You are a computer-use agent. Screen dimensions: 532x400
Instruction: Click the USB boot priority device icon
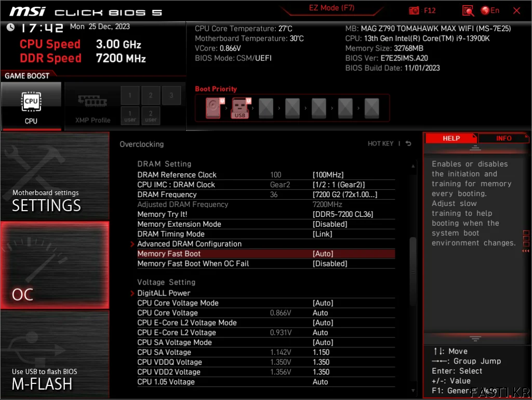pyautogui.click(x=240, y=108)
